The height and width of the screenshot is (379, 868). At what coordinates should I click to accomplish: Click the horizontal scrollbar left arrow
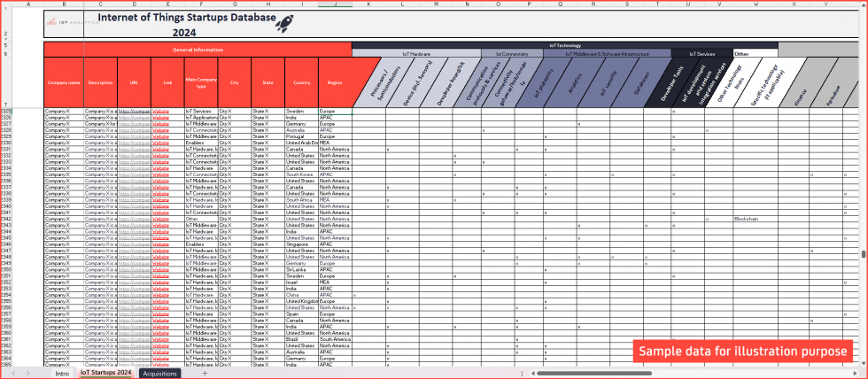click(532, 374)
